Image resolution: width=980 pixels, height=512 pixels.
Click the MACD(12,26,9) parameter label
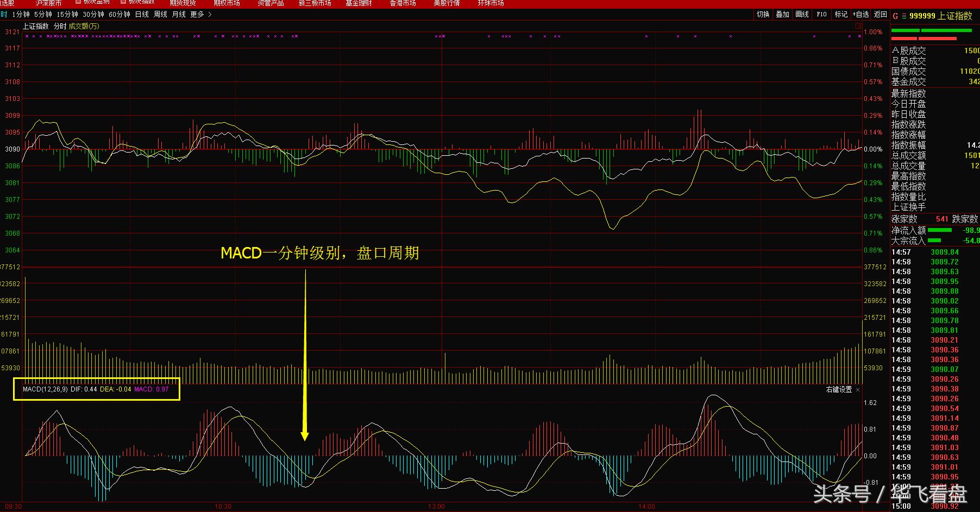45,390
